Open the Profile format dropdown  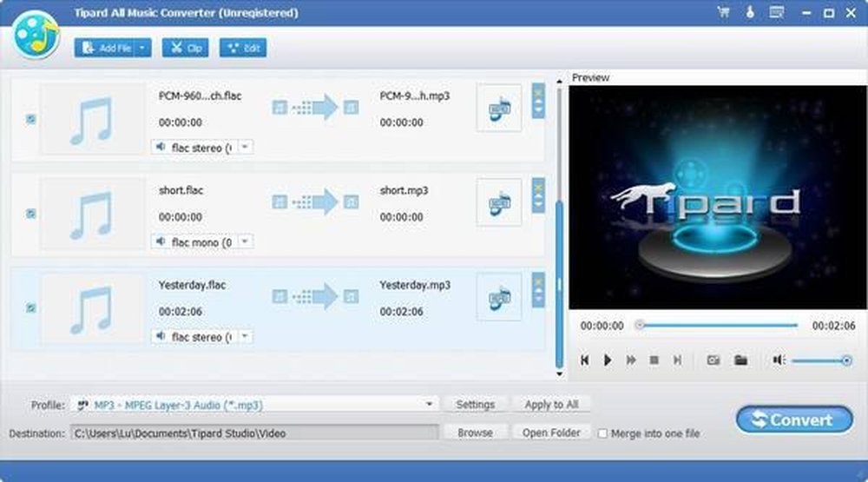(x=429, y=405)
